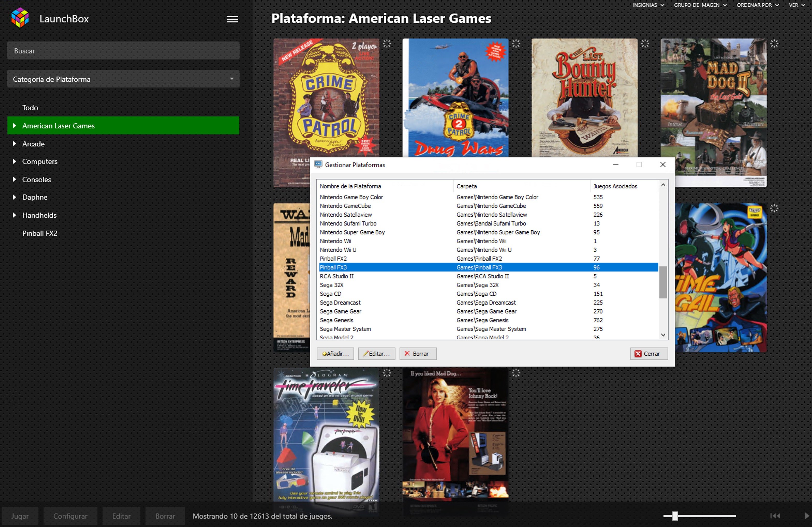Open the Time Gal cover thumbnail
The width and height of the screenshot is (812, 527).
coord(721,277)
